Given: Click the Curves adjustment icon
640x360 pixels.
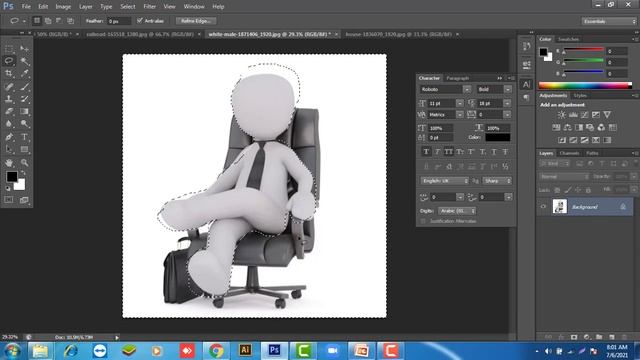Looking at the screenshot, I should (584, 115).
